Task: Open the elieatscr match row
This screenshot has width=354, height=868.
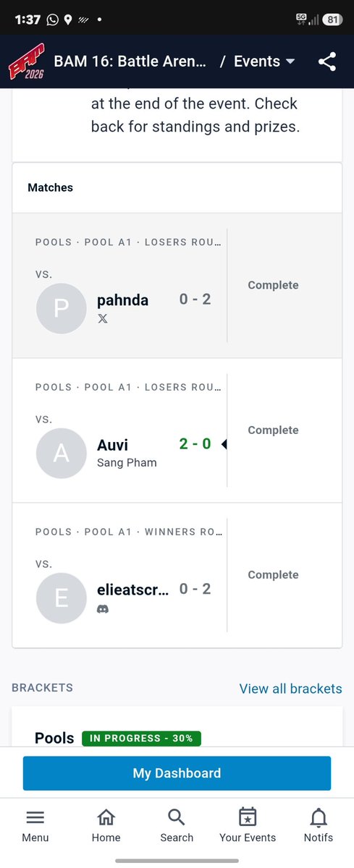Action: (x=177, y=575)
